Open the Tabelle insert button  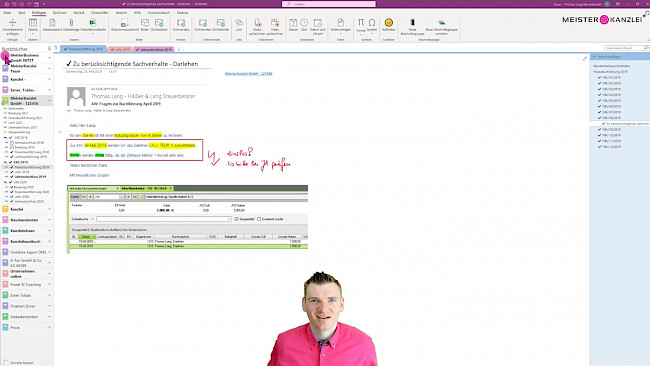click(x=33, y=26)
